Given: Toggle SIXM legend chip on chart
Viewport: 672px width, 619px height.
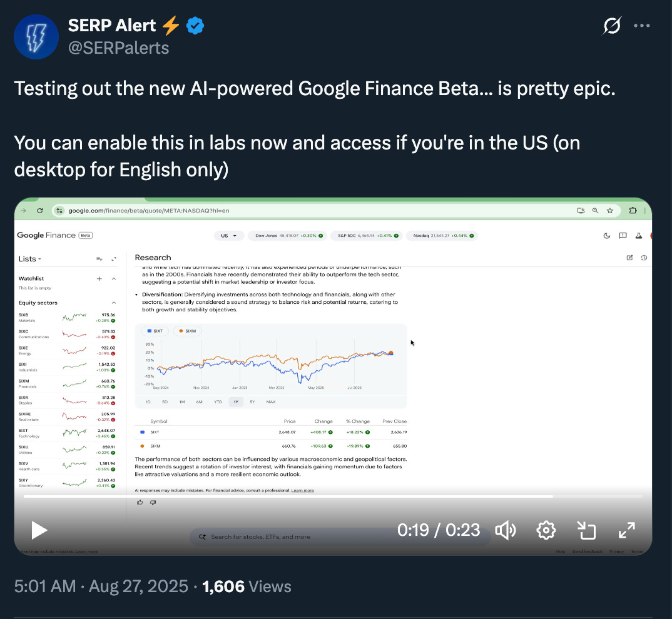Looking at the screenshot, I should [187, 331].
